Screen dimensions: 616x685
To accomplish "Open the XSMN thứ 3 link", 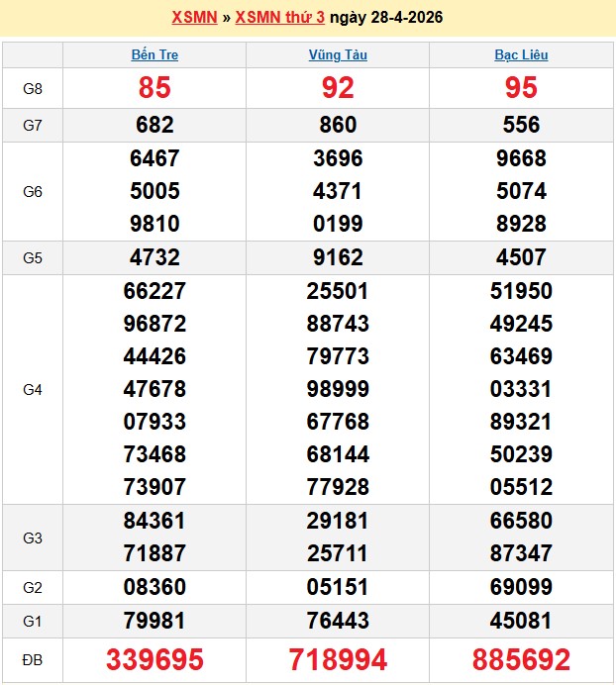I will point(280,18).
